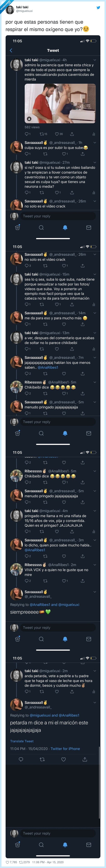Screen dimensions: 106x868
Task: Like the 'anda petarda, vete a pedirle' tweet
Action: pos(57,682)
